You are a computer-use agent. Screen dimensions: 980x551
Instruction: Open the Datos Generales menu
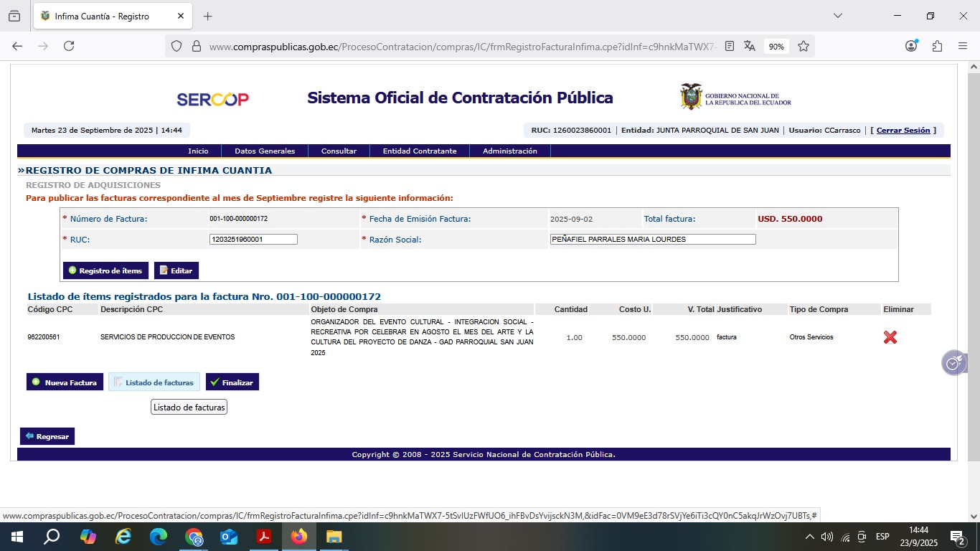point(265,151)
